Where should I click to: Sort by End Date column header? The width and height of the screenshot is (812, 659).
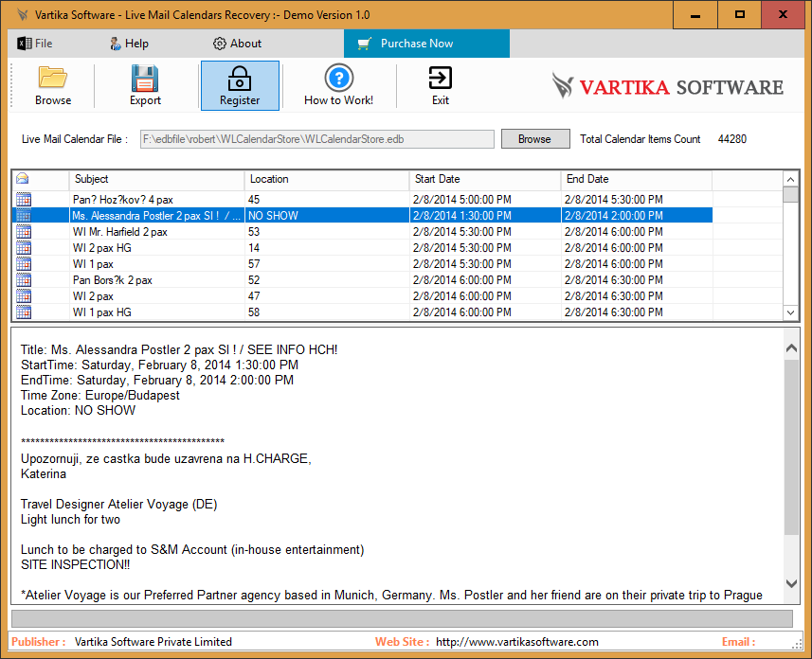pos(637,179)
